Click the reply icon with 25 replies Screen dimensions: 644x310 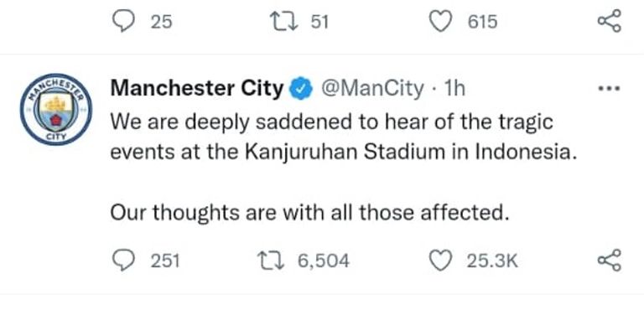123,21
